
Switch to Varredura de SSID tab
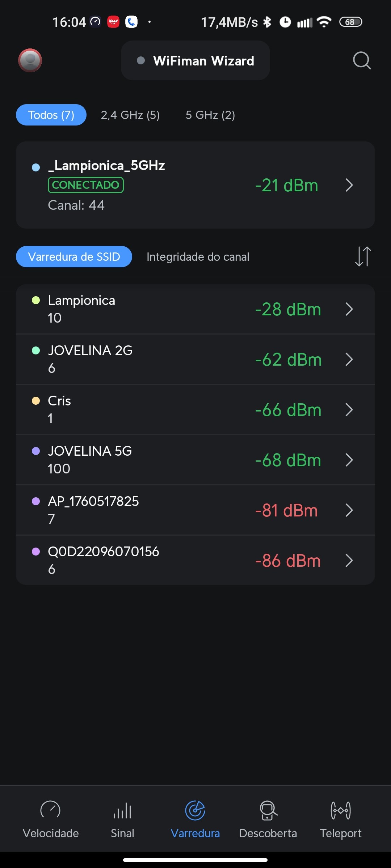(x=74, y=257)
